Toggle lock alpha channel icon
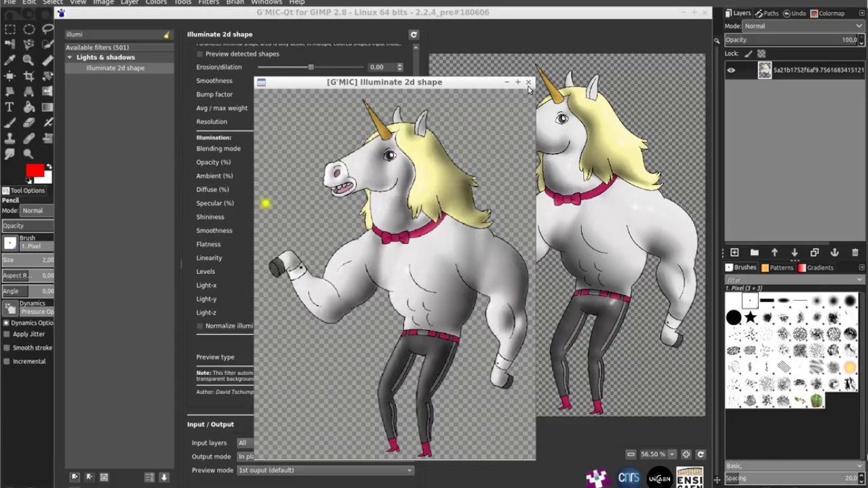Viewport: 868px width, 488px height. [762, 54]
